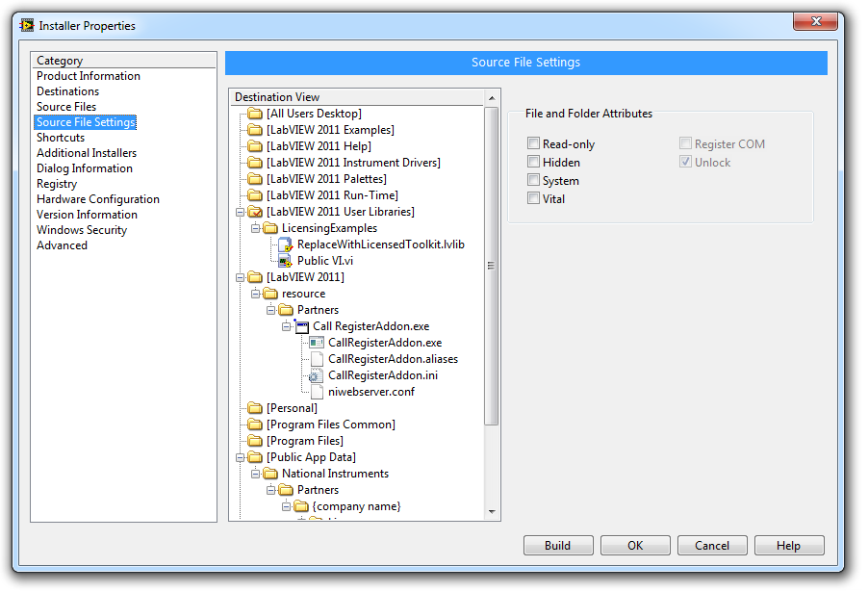Select the Source Files category

66,107
